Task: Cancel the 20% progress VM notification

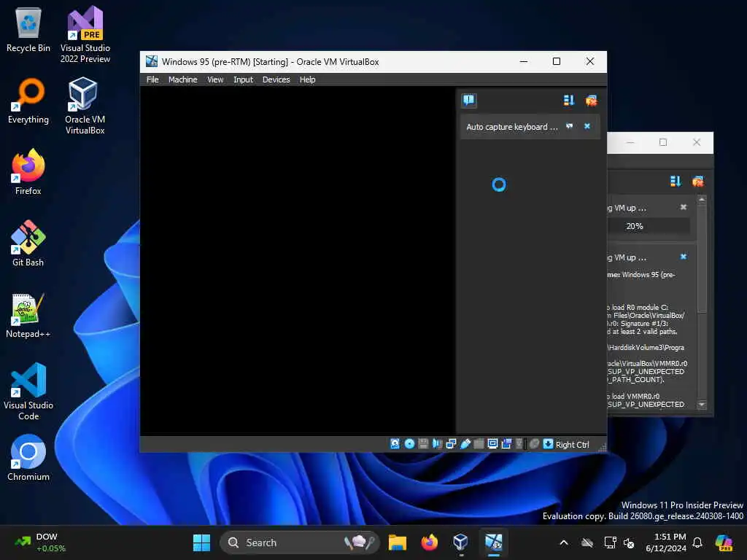Action: tap(684, 207)
